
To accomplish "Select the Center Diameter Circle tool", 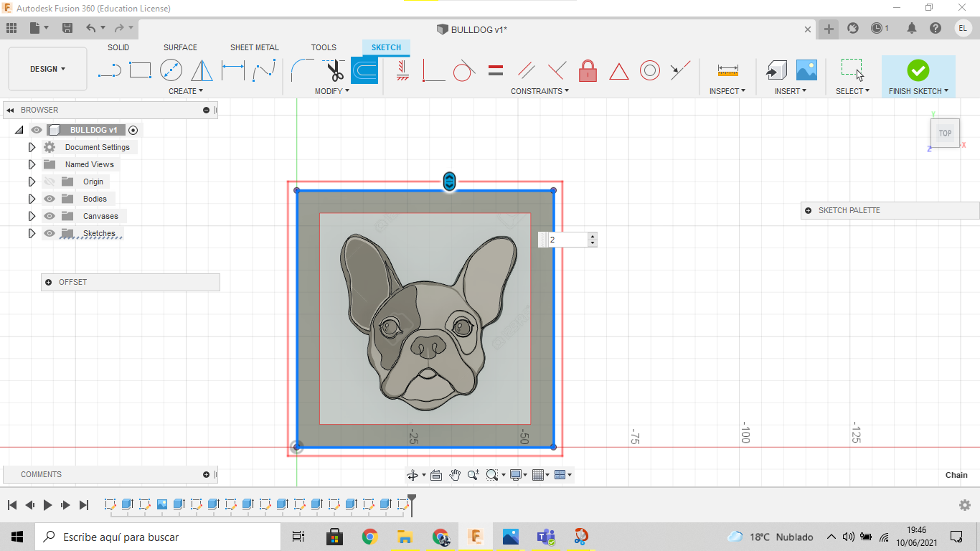I will click(x=171, y=70).
